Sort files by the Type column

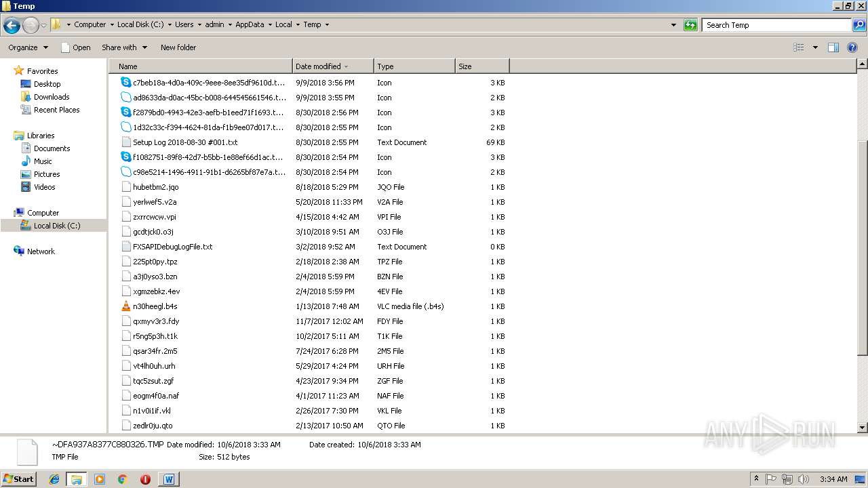414,66
